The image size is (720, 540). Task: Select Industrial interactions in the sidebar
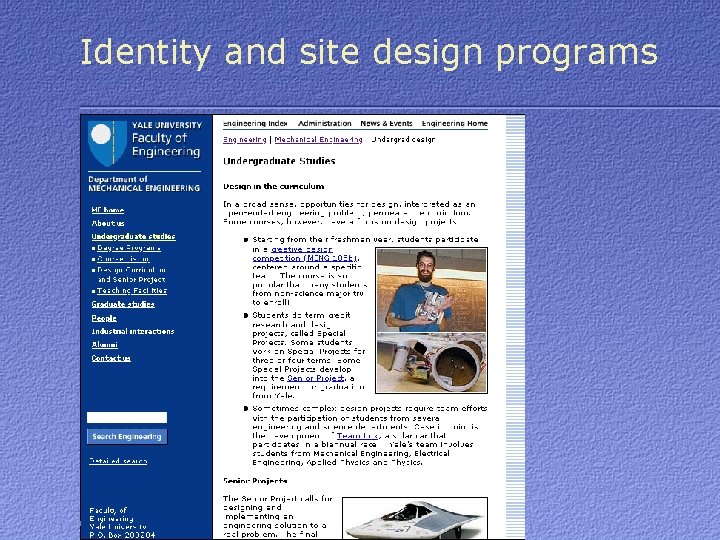133,331
